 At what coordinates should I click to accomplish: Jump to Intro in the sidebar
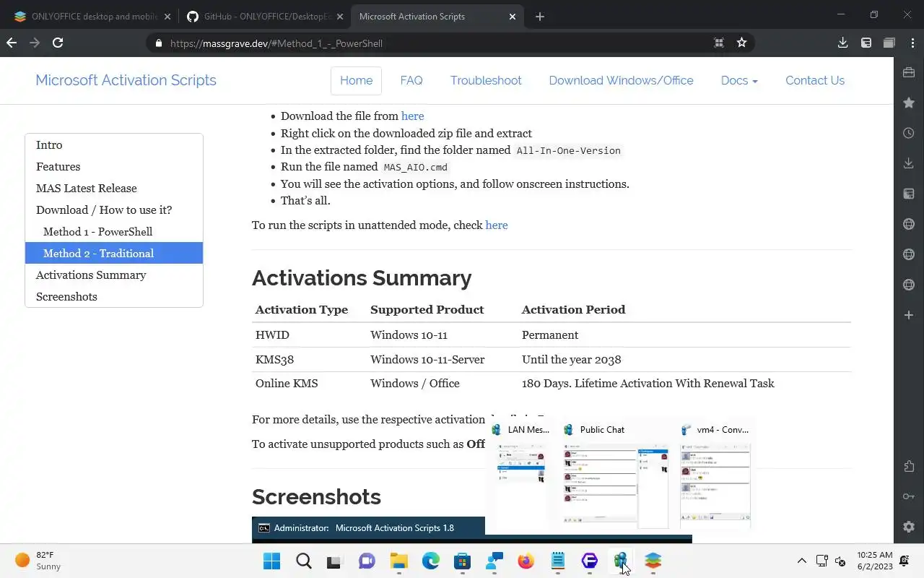click(114, 144)
